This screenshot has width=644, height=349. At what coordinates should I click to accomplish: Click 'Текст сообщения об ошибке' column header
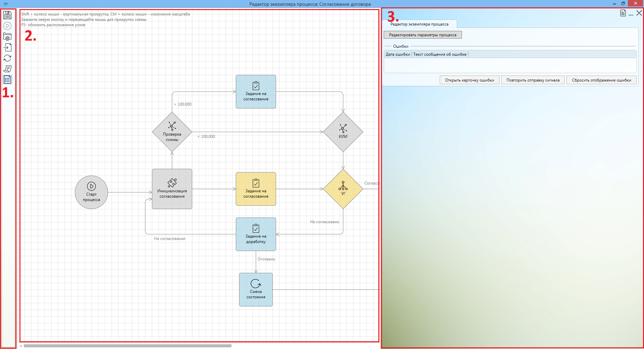[x=439, y=54]
